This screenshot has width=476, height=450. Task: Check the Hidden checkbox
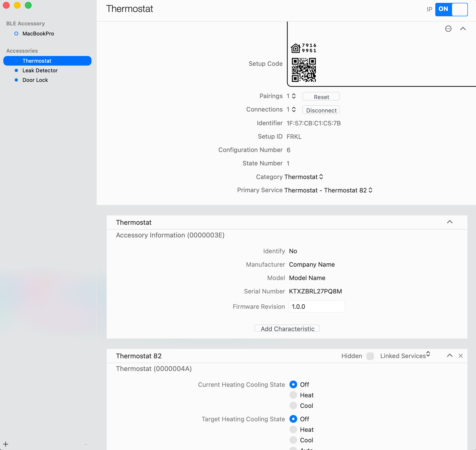pyautogui.click(x=370, y=356)
